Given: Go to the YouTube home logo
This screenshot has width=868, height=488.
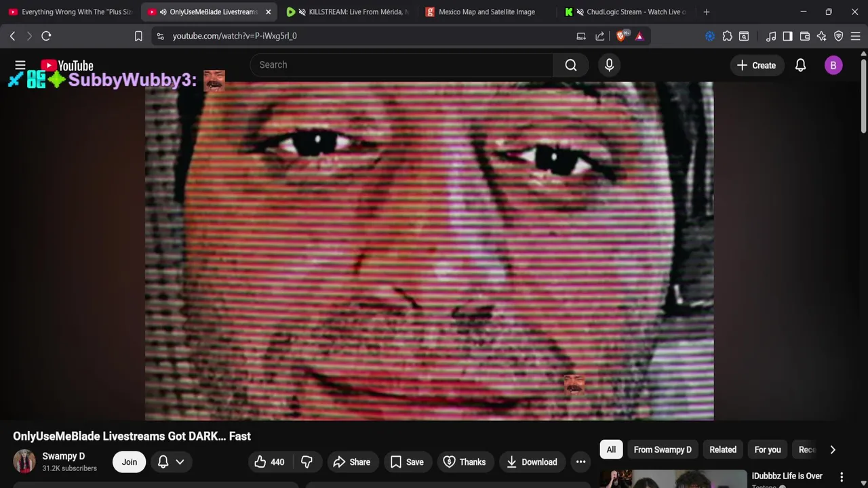Looking at the screenshot, I should click(67, 66).
